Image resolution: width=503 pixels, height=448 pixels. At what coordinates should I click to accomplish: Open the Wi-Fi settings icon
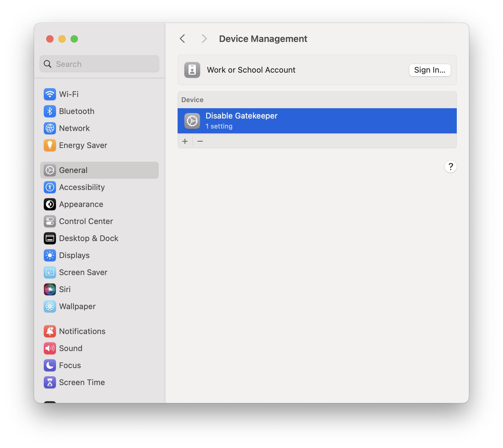click(x=50, y=94)
